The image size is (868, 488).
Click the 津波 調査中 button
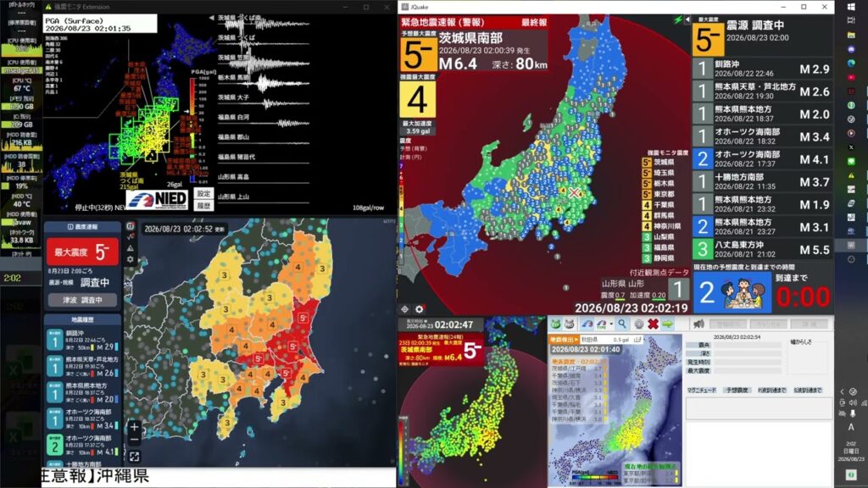pos(82,300)
